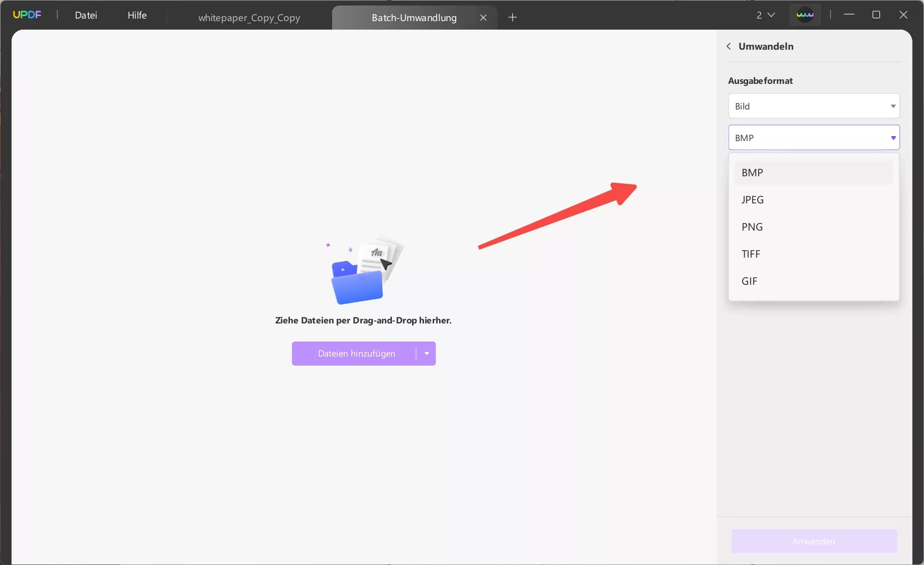Expand the Dateien hinzufügen options arrow
This screenshot has width=924, height=565.
(x=427, y=354)
